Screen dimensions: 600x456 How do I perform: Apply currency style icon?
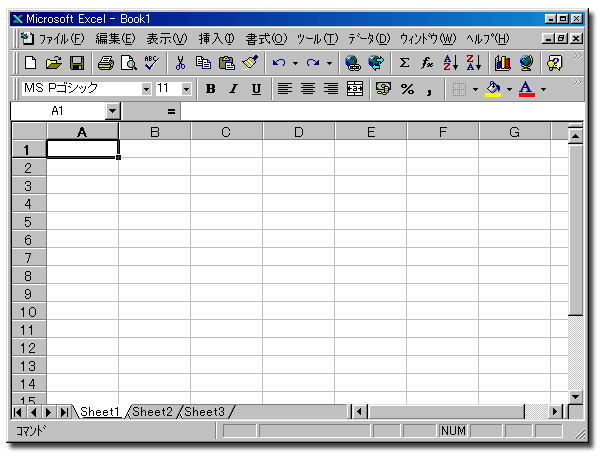(x=383, y=89)
